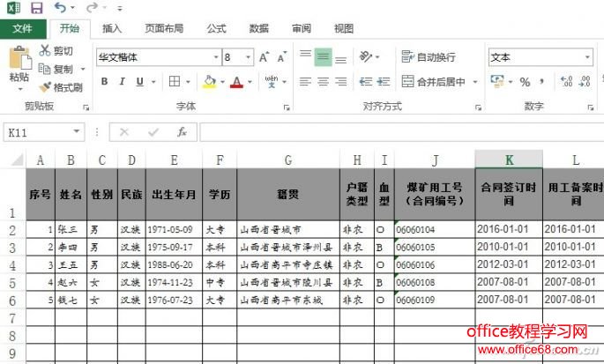Click cell with 1988-06-20 birth date
The height and width of the screenshot is (364, 604).
click(x=174, y=265)
